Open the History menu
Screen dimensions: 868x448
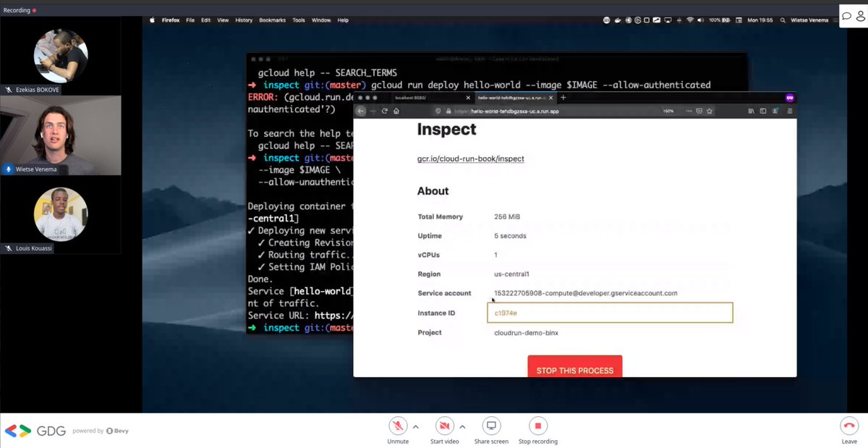(244, 20)
